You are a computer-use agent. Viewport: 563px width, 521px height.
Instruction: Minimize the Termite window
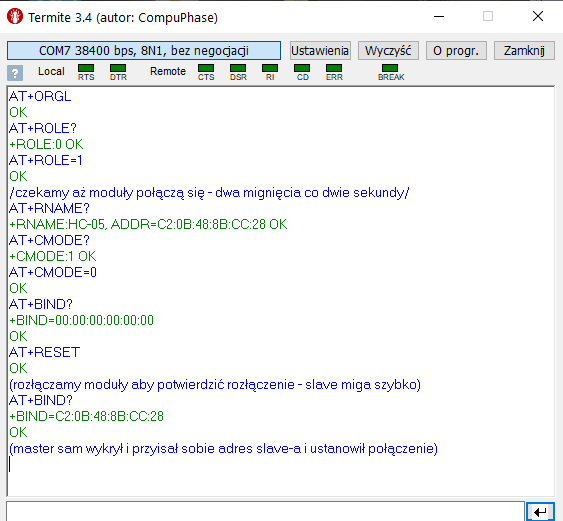click(x=439, y=17)
